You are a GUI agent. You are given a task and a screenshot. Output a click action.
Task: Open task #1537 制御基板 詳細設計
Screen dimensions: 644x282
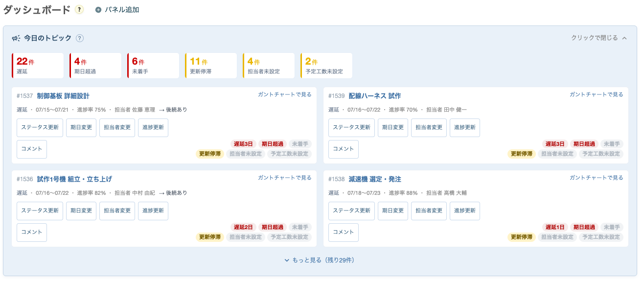[x=63, y=96]
